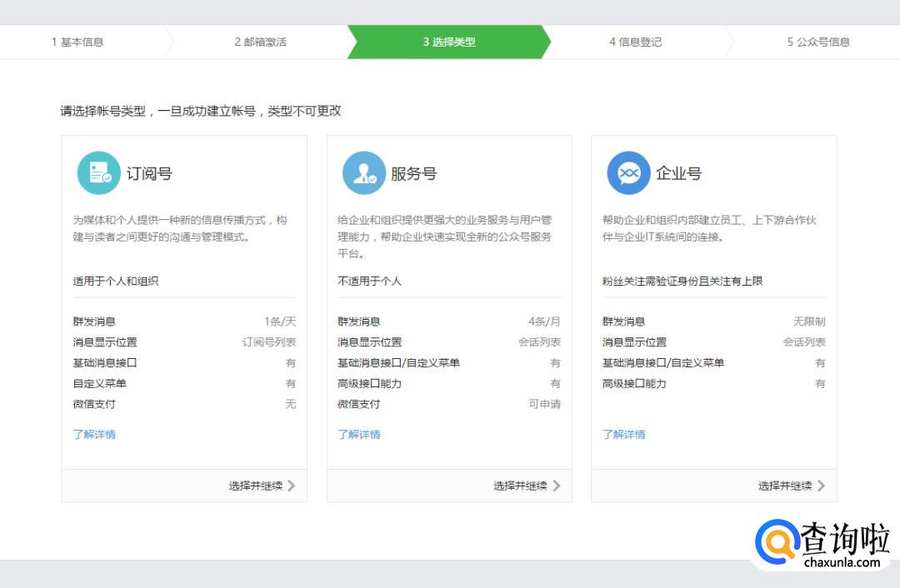
Task: Click arrow icon beside 服务号 选择并继续
Action: tap(557, 486)
